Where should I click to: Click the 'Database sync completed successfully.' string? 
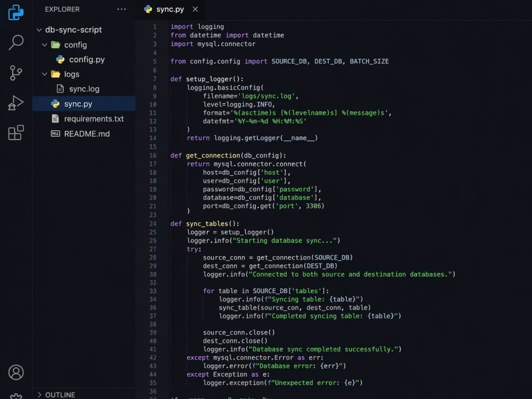click(x=323, y=349)
